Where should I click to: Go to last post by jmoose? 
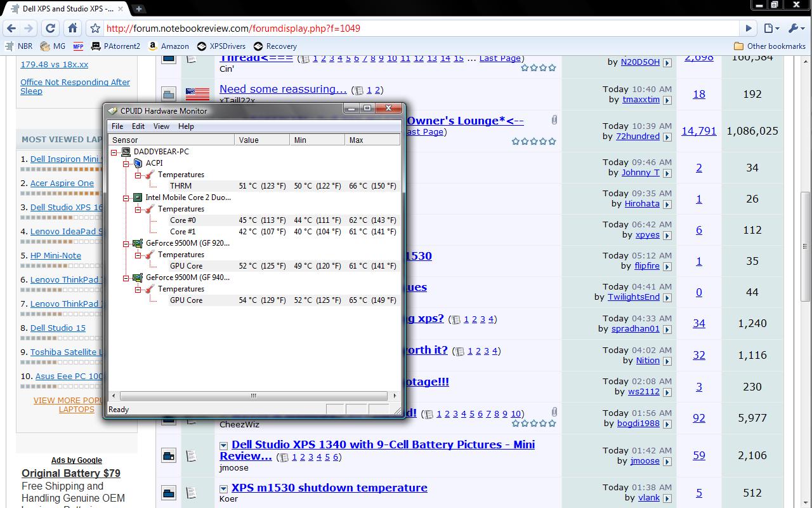pyautogui.click(x=667, y=462)
